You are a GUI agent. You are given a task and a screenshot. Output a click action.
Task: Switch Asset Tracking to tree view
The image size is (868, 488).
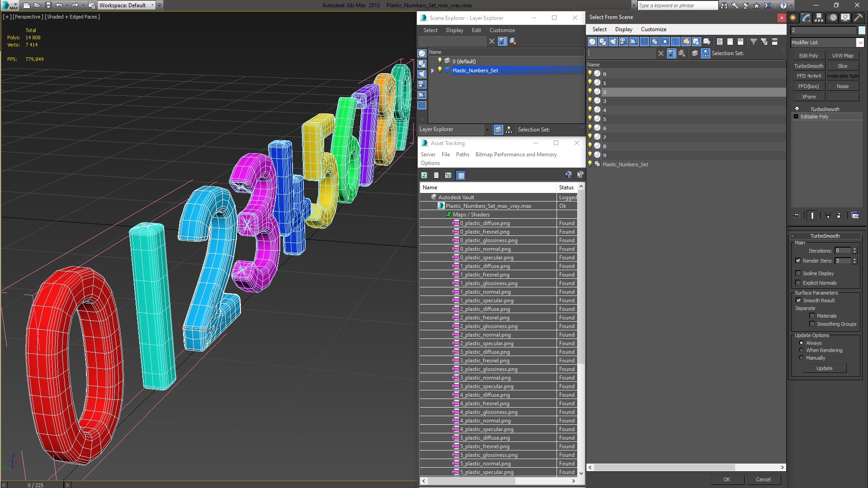pos(448,175)
